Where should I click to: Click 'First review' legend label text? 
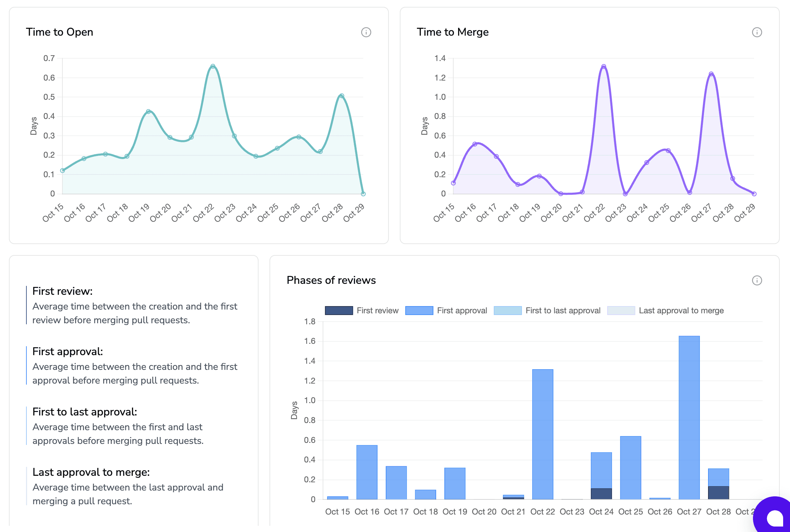pyautogui.click(x=378, y=311)
